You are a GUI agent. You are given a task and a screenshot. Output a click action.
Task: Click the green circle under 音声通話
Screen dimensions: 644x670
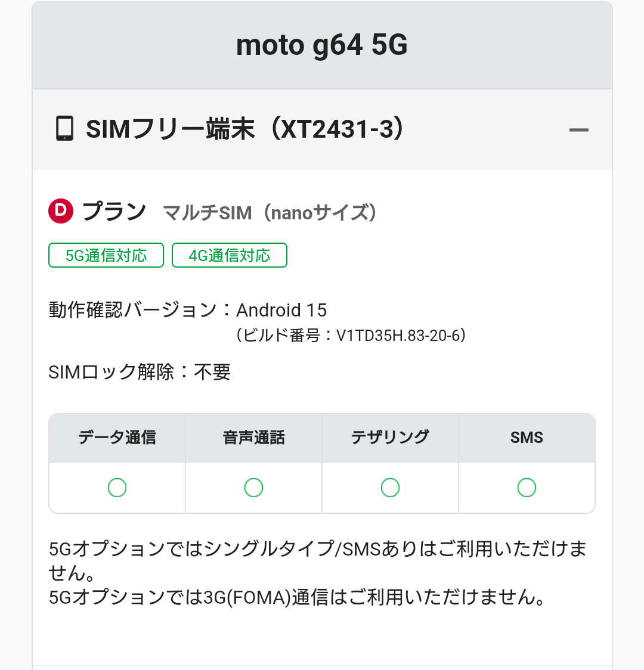253,488
